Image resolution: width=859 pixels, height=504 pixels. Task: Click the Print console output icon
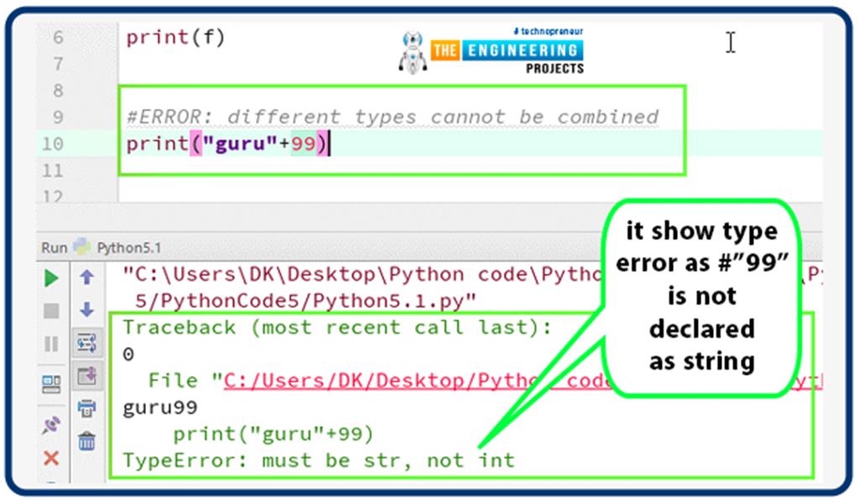tap(86, 408)
